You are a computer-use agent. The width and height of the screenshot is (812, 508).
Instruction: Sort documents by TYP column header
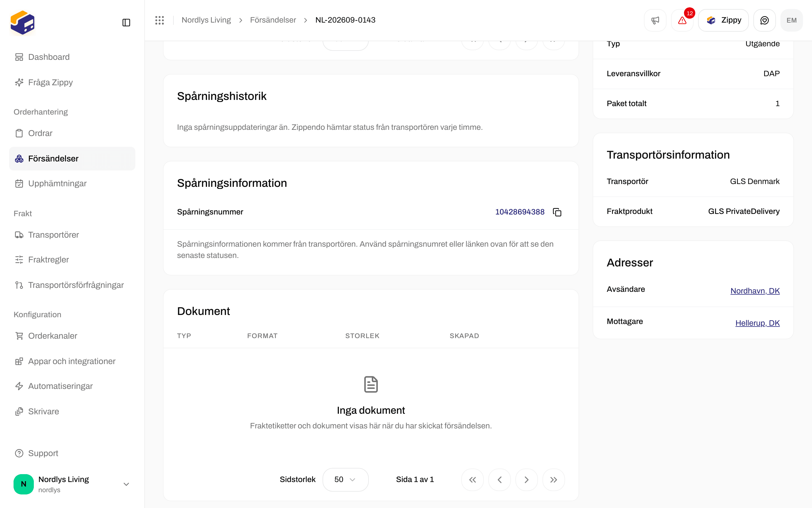(184, 336)
